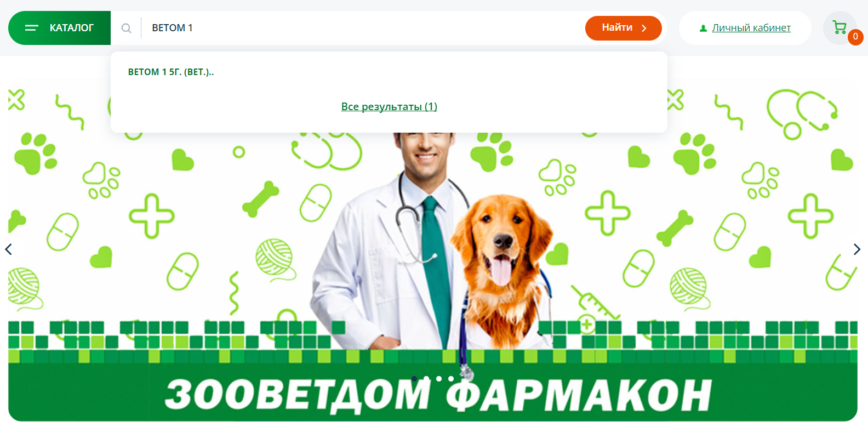This screenshot has height=427, width=868.
Task: Open the shopping cart icon
Action: coord(839,27)
